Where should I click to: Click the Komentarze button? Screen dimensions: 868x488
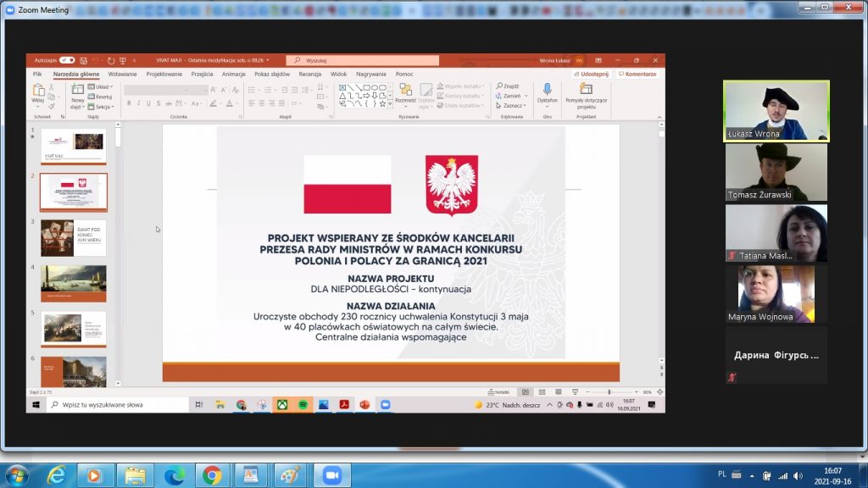pyautogui.click(x=638, y=74)
